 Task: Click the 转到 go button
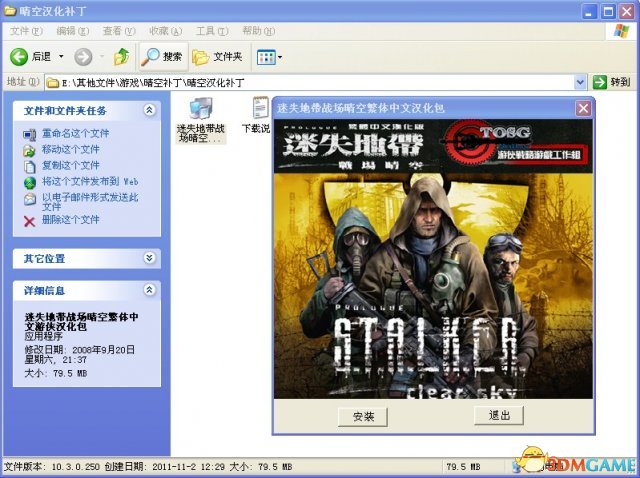[x=612, y=82]
